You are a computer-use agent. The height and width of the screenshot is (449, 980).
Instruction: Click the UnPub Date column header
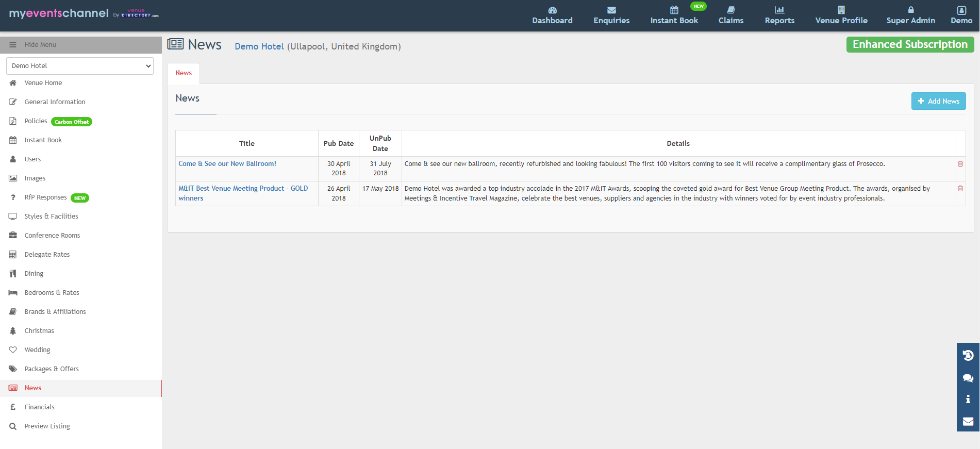coord(380,143)
